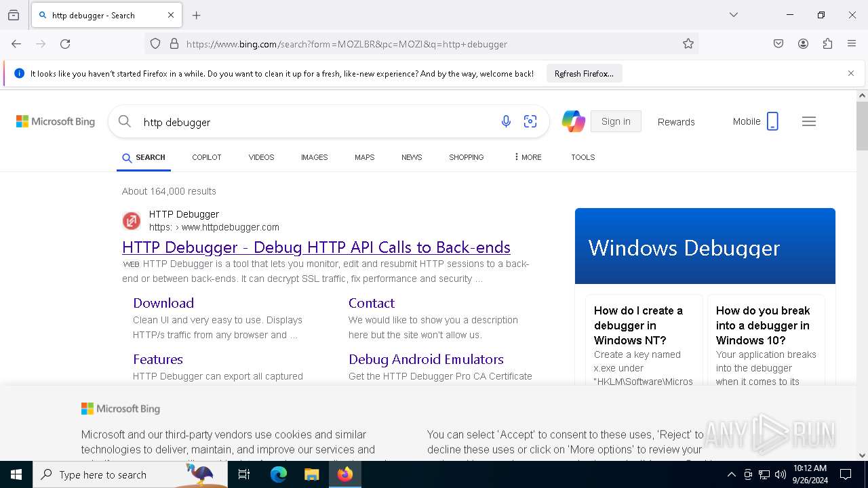The height and width of the screenshot is (488, 868).
Task: Open the Copilot colorful icon
Action: (574, 121)
